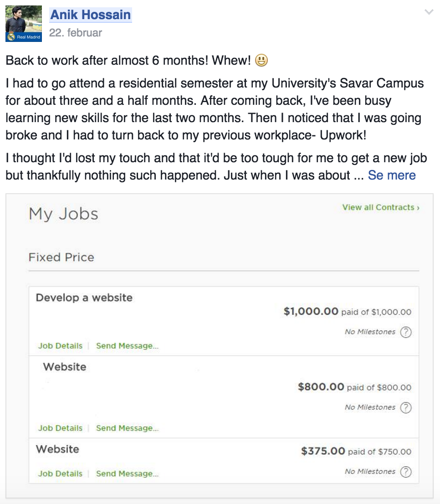Image resolution: width=440 pixels, height=504 pixels.
Task: Open Anik Hossain's profile name link
Action: click(x=90, y=15)
